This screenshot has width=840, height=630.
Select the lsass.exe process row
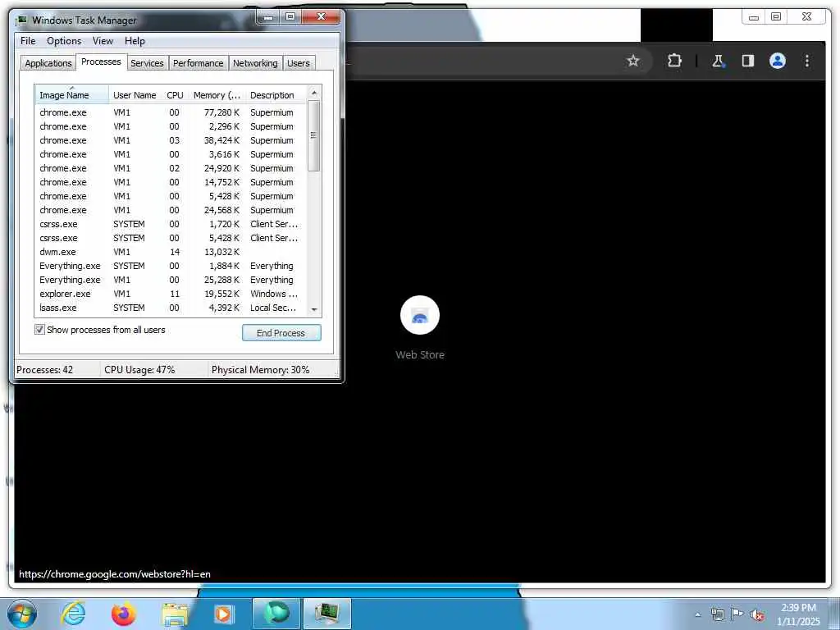click(x=171, y=308)
